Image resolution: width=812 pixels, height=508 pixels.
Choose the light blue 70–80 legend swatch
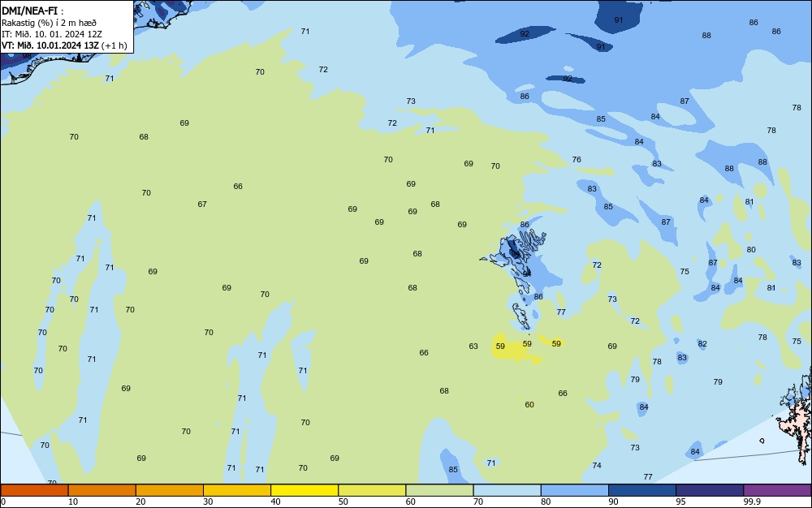[507, 490]
